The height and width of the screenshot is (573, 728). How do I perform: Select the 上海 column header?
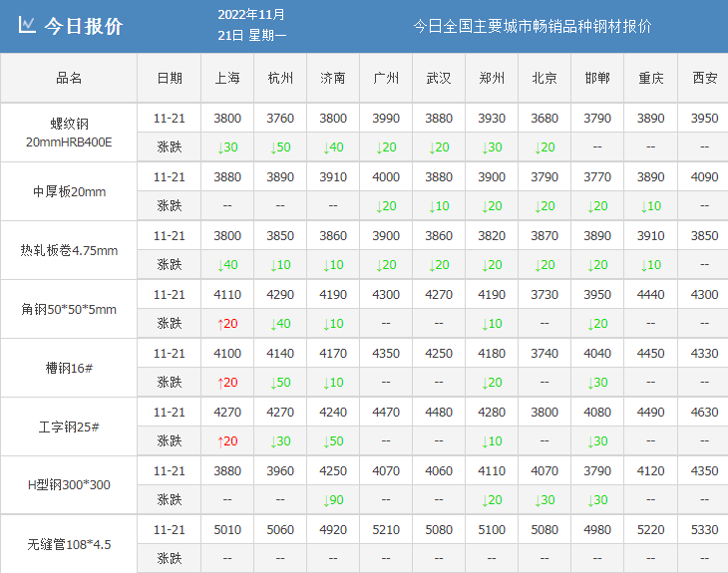pyautogui.click(x=227, y=78)
